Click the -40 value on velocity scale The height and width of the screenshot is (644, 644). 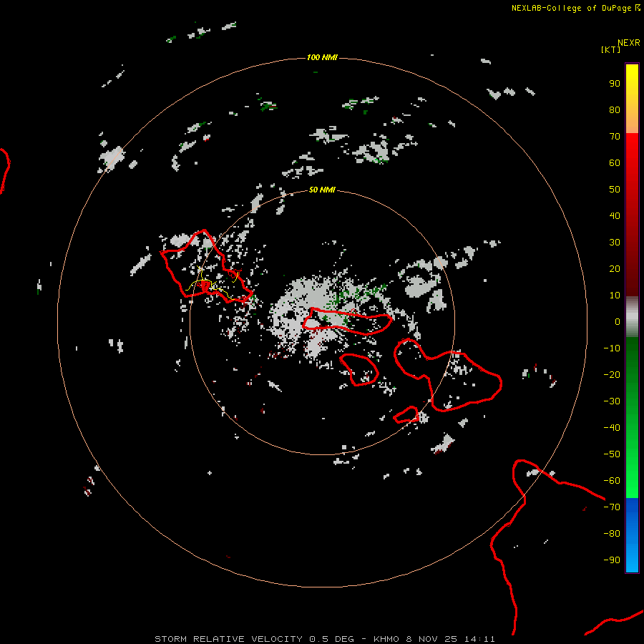(612, 428)
